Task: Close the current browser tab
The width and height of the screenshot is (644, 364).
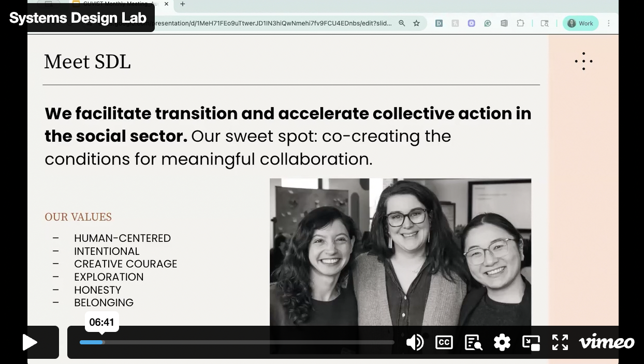Action: coord(166,4)
